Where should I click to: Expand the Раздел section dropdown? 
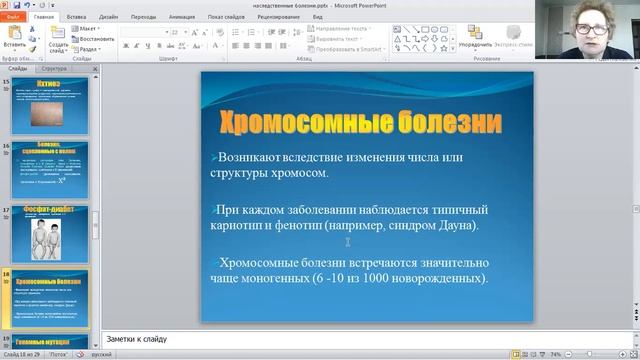pos(87,49)
